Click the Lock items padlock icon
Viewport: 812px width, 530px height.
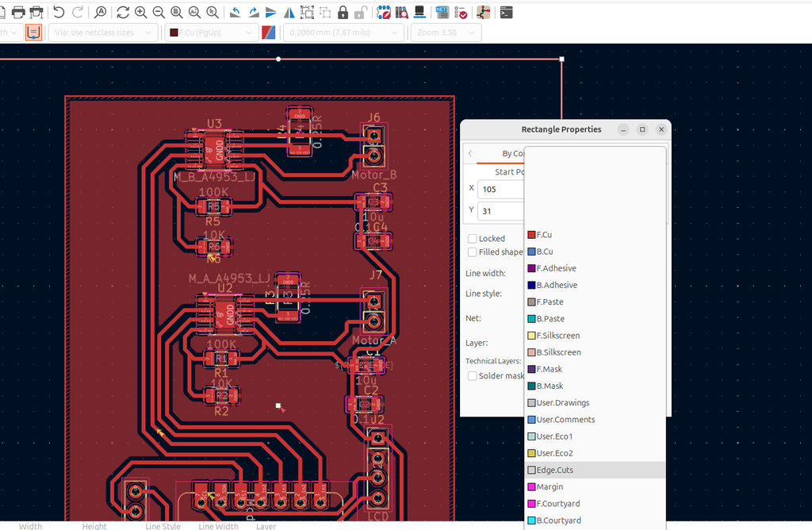point(343,12)
